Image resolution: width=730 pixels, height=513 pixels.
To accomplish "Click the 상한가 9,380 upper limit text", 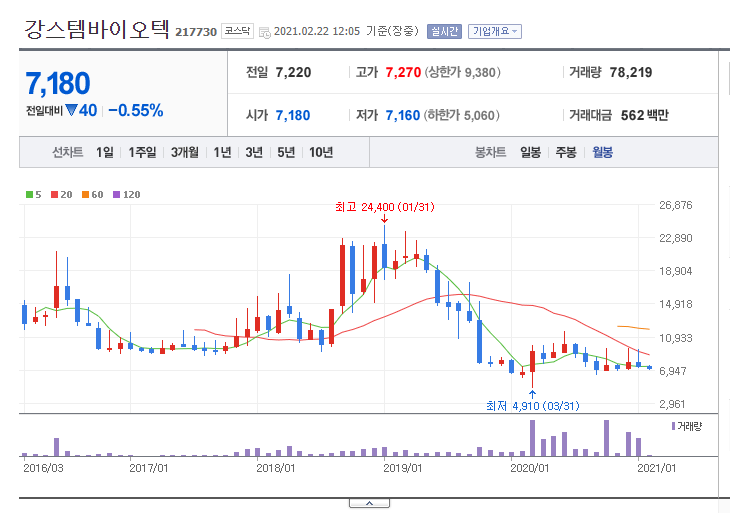I will point(462,73).
